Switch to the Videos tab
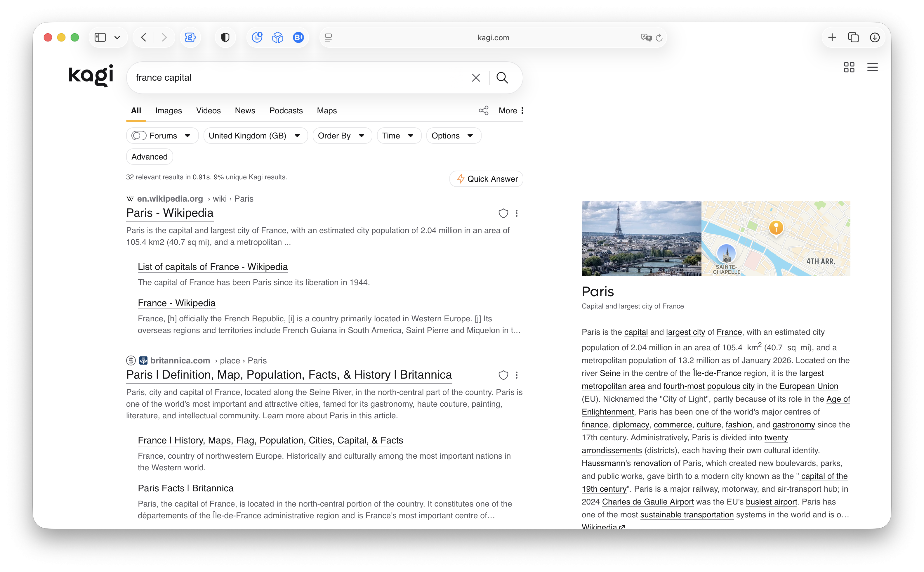924x572 pixels. tap(208, 110)
